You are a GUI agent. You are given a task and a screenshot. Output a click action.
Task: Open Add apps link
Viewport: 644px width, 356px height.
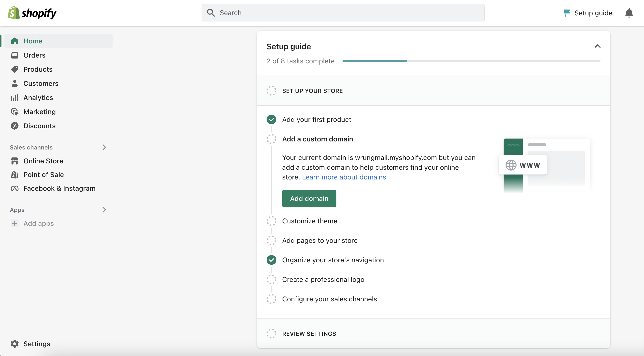[x=39, y=223]
